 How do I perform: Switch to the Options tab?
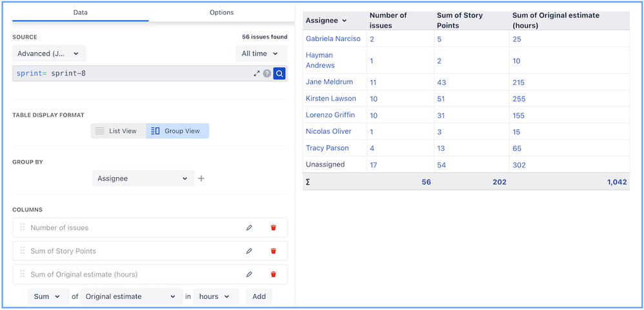(221, 12)
